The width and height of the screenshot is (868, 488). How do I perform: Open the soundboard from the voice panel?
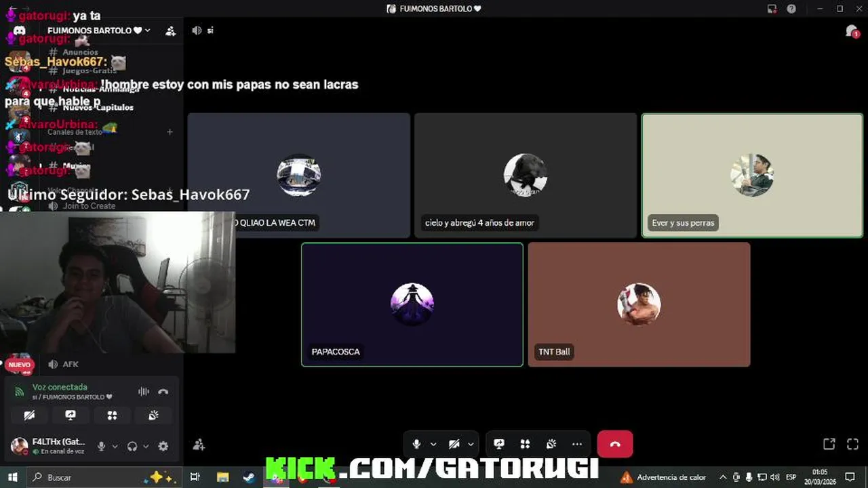coord(153,415)
